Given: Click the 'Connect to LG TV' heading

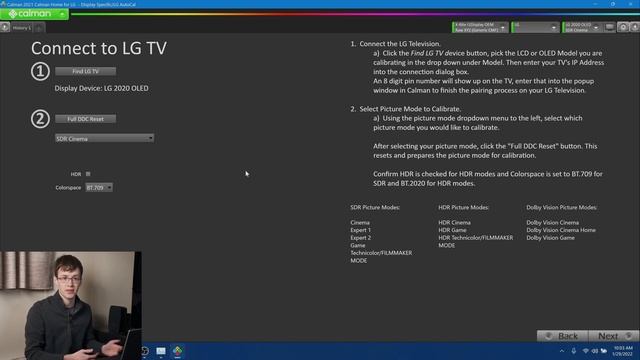Looking at the screenshot, I should [99, 48].
